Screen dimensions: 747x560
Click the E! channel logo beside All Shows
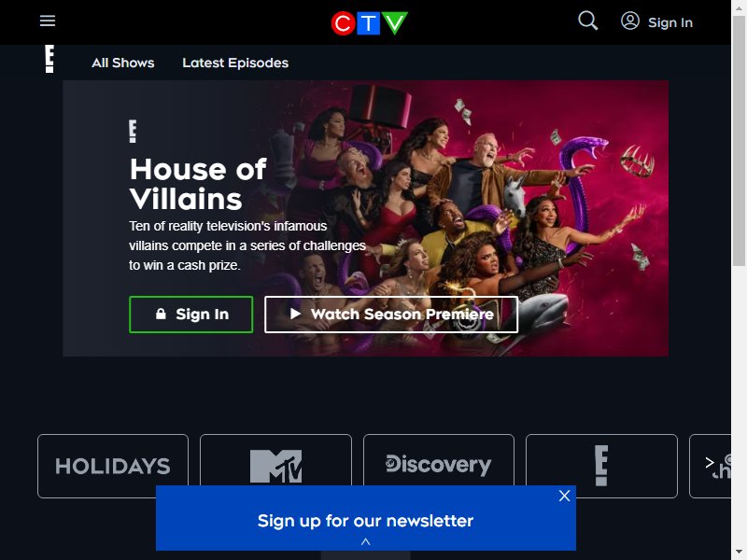click(x=49, y=59)
